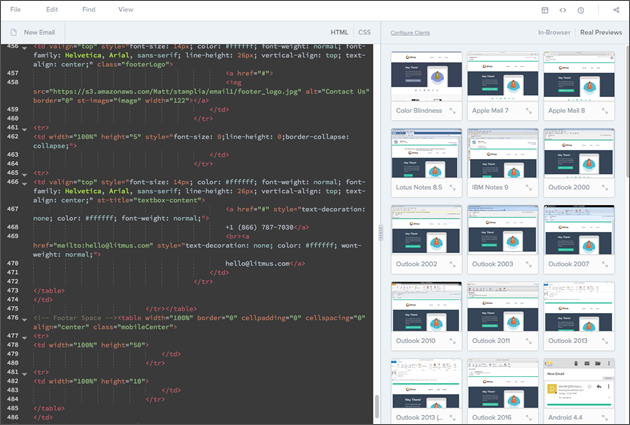
Task: Click the previews panel vertical scrollbar
Action: [x=628, y=110]
